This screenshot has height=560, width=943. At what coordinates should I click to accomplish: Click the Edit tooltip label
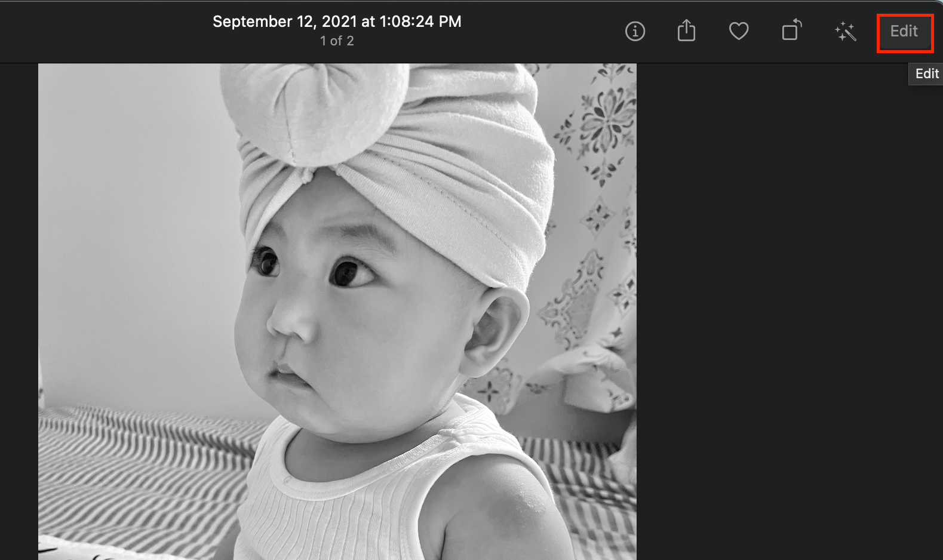pos(927,73)
